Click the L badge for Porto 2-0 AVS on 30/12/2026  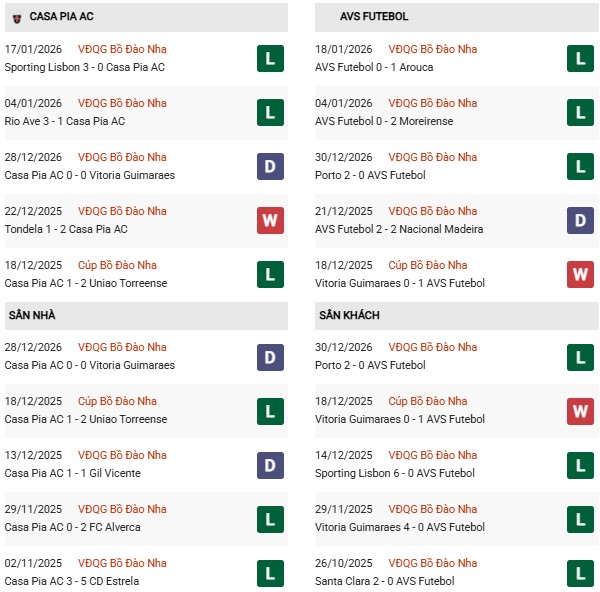click(x=581, y=167)
